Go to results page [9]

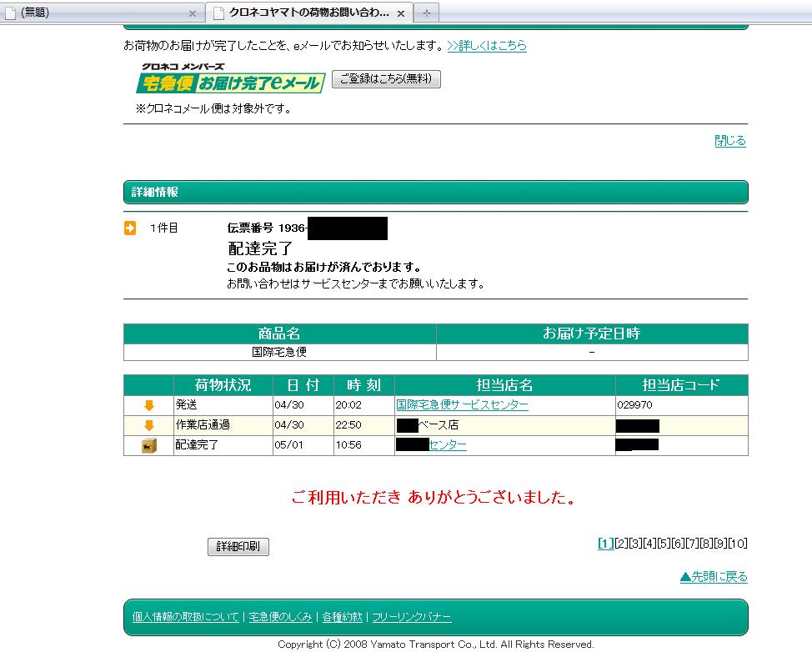click(720, 544)
